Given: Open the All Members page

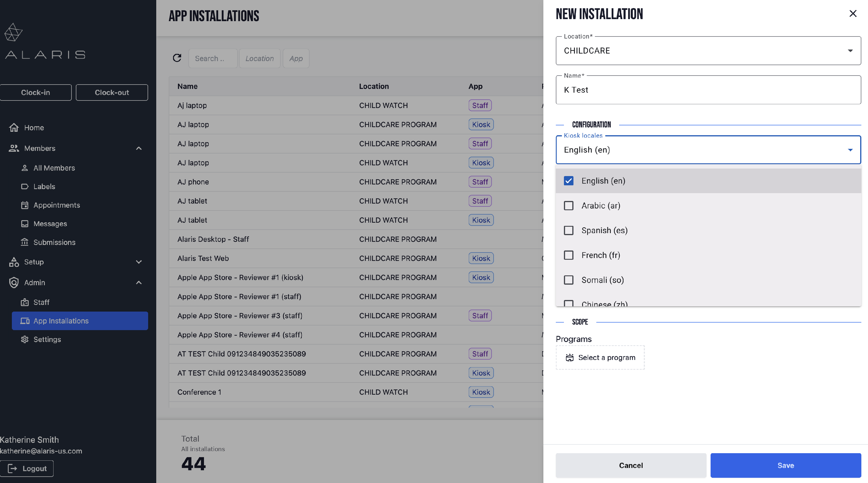Looking at the screenshot, I should (x=54, y=168).
